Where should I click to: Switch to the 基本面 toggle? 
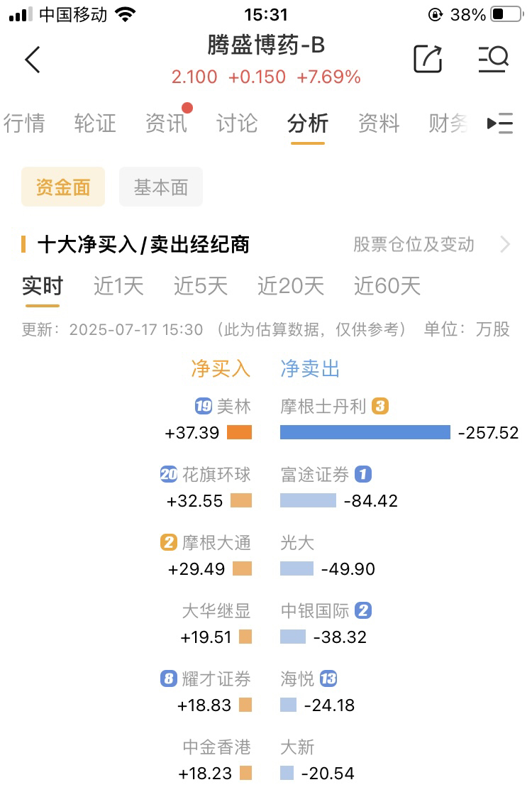(161, 187)
